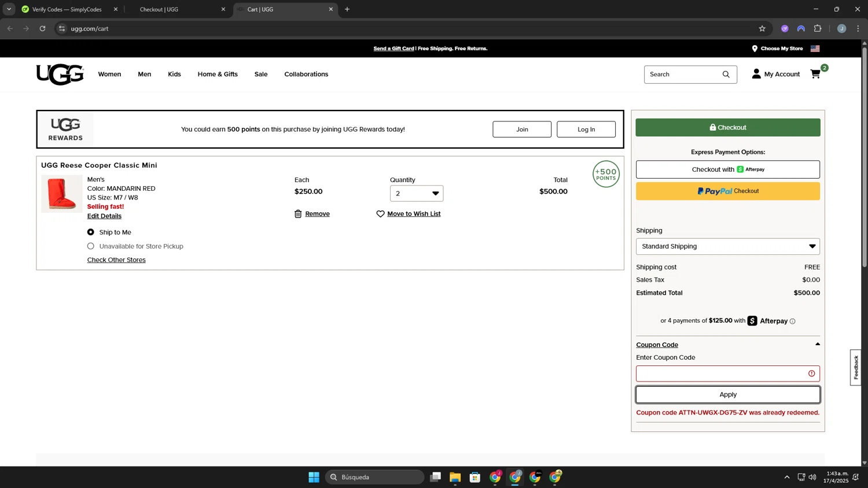
Task: Open File Explorer from taskbar
Action: [x=455, y=477]
